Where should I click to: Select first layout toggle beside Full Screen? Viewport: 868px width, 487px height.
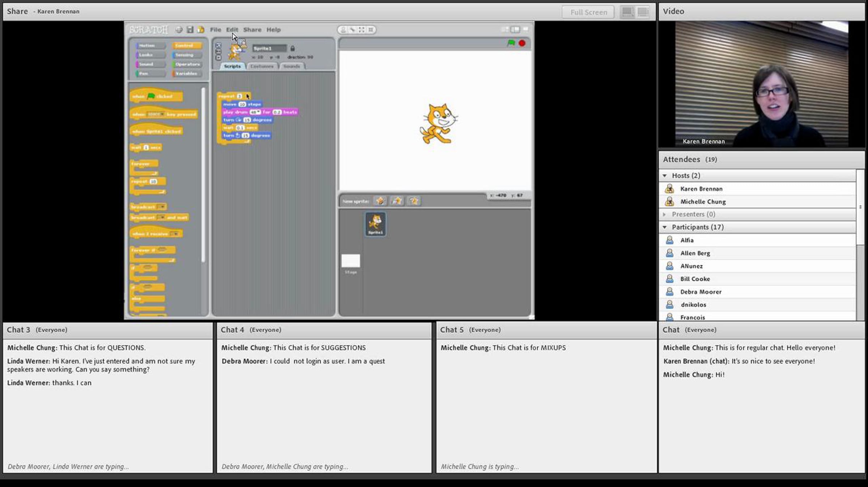[627, 12]
